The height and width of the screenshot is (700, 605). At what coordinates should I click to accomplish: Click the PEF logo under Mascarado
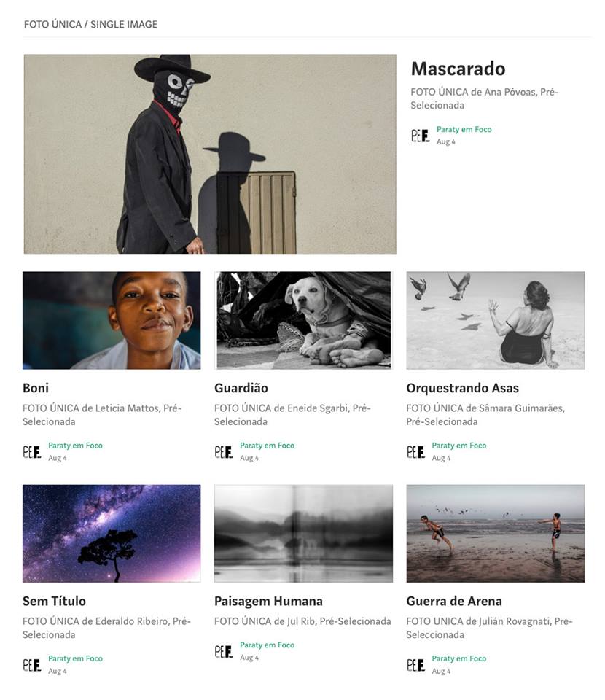point(420,136)
